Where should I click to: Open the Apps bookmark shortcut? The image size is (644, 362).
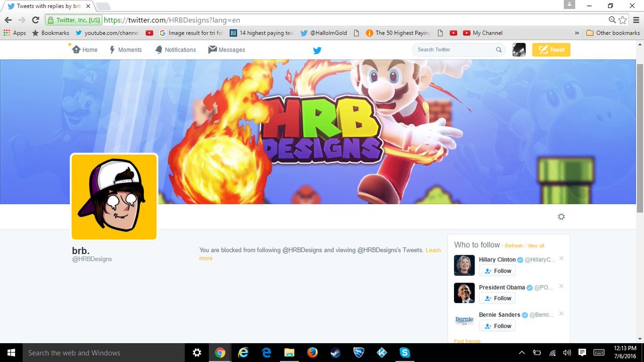click(14, 33)
